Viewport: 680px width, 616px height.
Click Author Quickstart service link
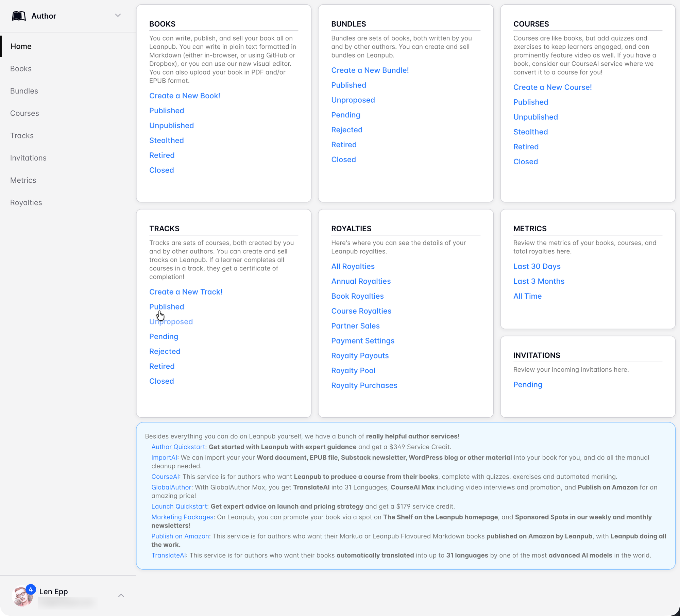178,447
